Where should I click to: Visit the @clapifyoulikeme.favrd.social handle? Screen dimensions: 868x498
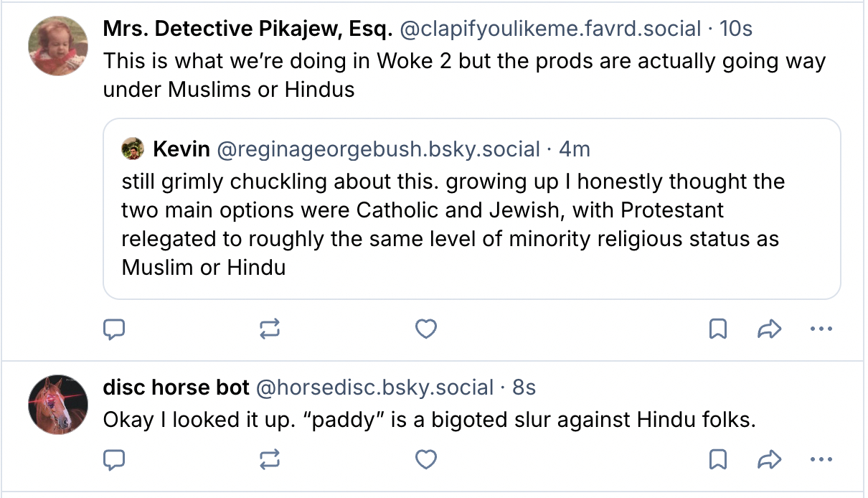[550, 29]
